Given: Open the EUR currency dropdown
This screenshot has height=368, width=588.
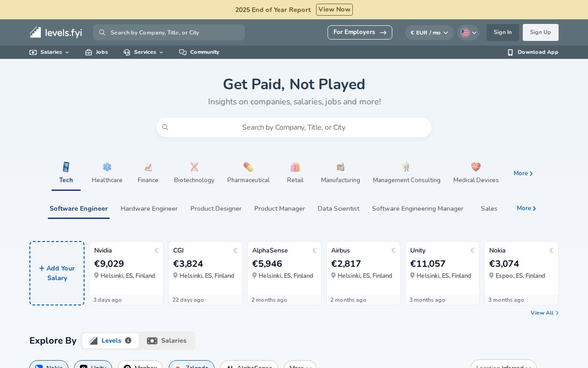Looking at the screenshot, I should 429,32.
